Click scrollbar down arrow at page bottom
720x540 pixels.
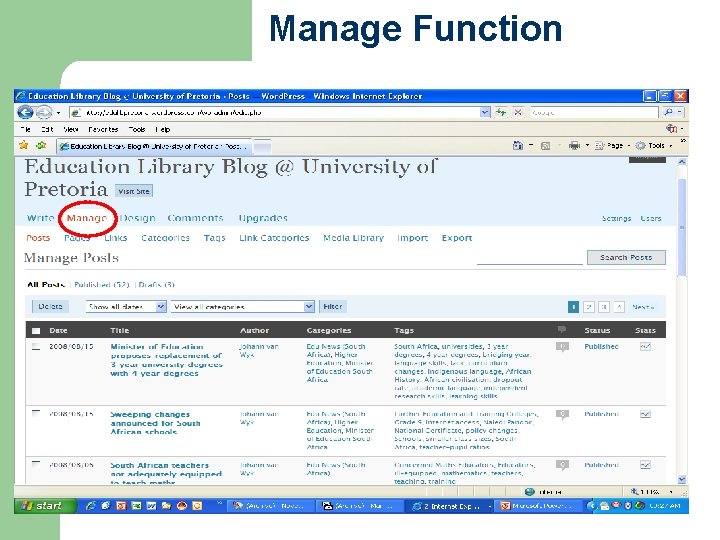(x=682, y=479)
